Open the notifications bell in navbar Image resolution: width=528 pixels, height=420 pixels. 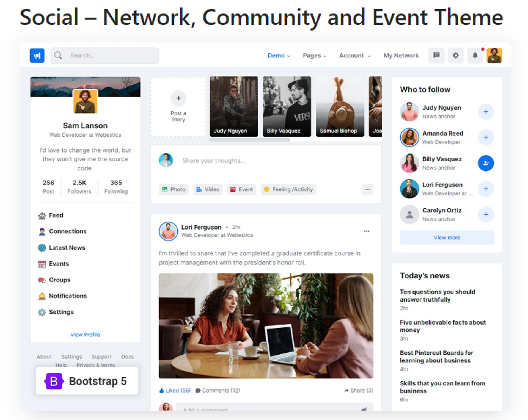coord(475,56)
